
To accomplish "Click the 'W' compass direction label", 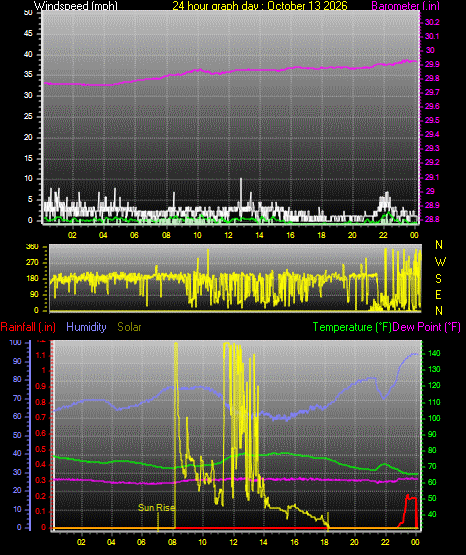I will [440, 262].
